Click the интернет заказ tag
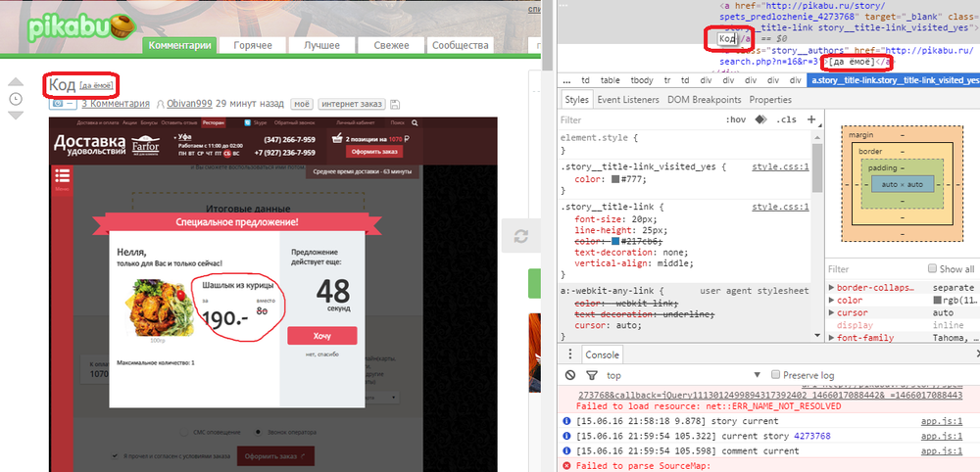The width and height of the screenshot is (980, 472). click(x=351, y=104)
